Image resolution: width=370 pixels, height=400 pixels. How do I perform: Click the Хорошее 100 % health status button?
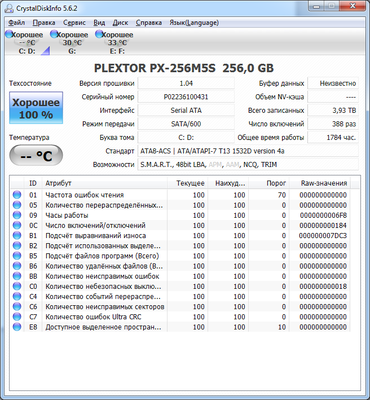click(36, 108)
